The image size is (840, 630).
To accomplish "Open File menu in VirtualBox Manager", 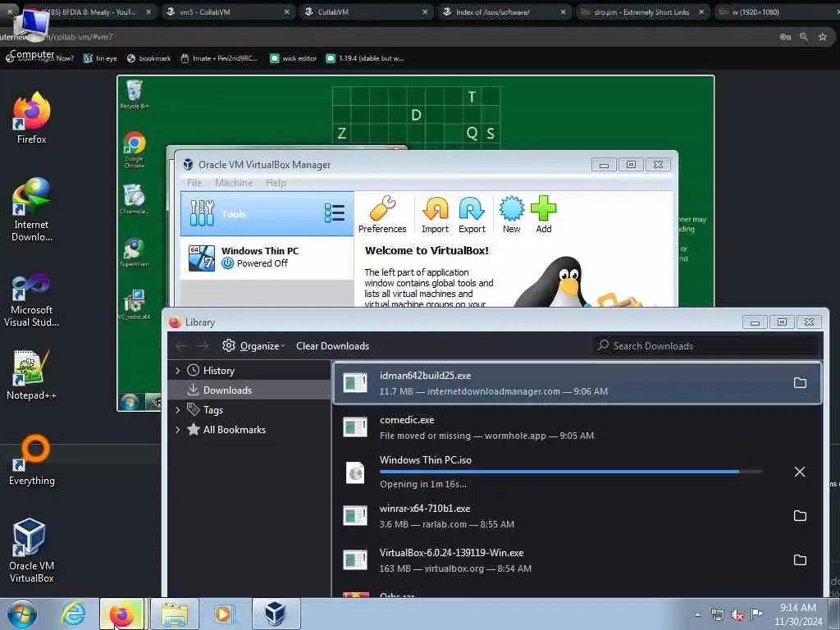I will (x=194, y=183).
